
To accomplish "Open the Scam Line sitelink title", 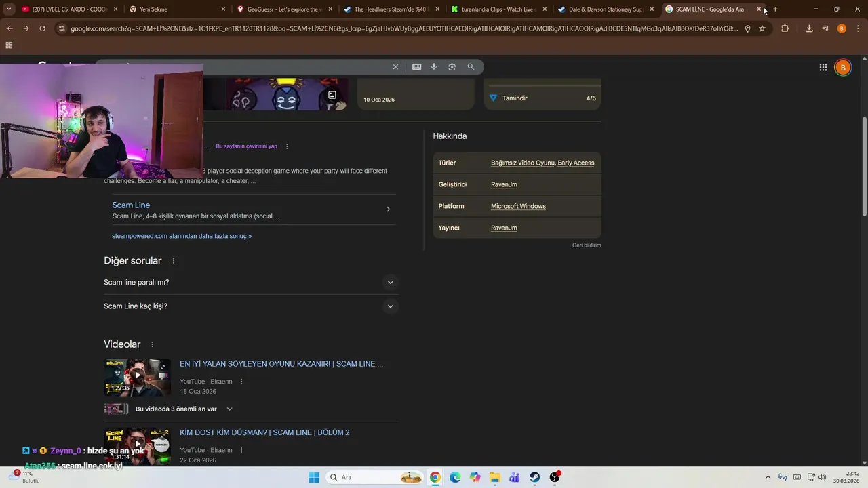I will tap(131, 205).
